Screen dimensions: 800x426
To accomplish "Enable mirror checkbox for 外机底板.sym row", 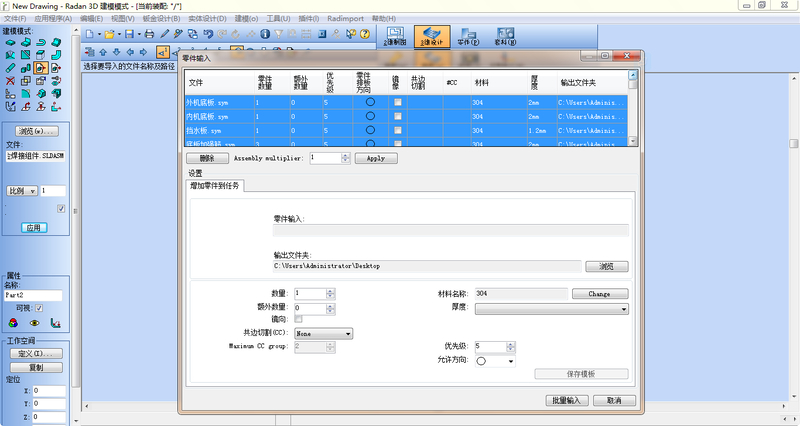I will pyautogui.click(x=398, y=102).
